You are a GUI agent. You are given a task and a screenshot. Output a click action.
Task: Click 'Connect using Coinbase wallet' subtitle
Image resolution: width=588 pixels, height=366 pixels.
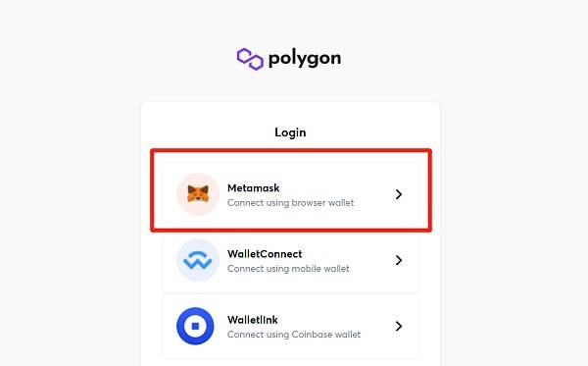tap(294, 335)
